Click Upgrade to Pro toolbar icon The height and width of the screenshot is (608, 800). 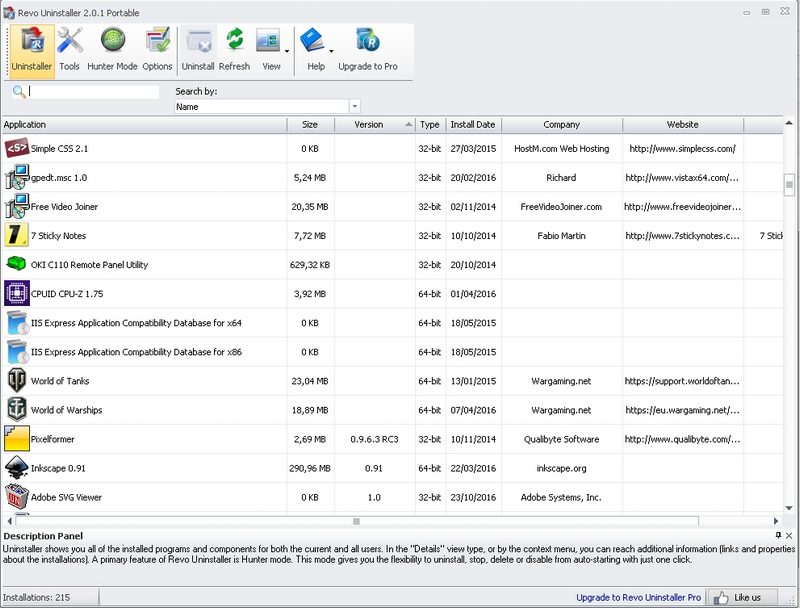coord(367,40)
